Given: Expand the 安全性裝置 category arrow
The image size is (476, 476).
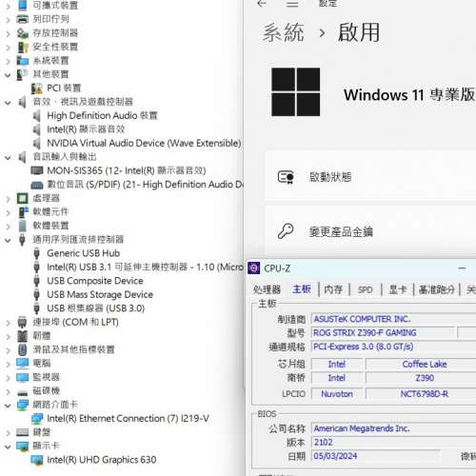Looking at the screenshot, I should [8, 48].
